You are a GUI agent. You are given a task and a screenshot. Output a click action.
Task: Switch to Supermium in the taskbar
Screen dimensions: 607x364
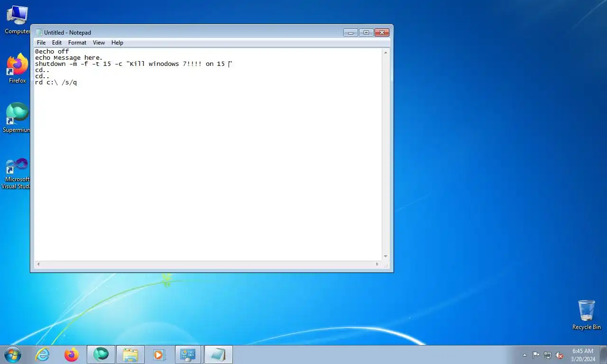pyautogui.click(x=101, y=355)
